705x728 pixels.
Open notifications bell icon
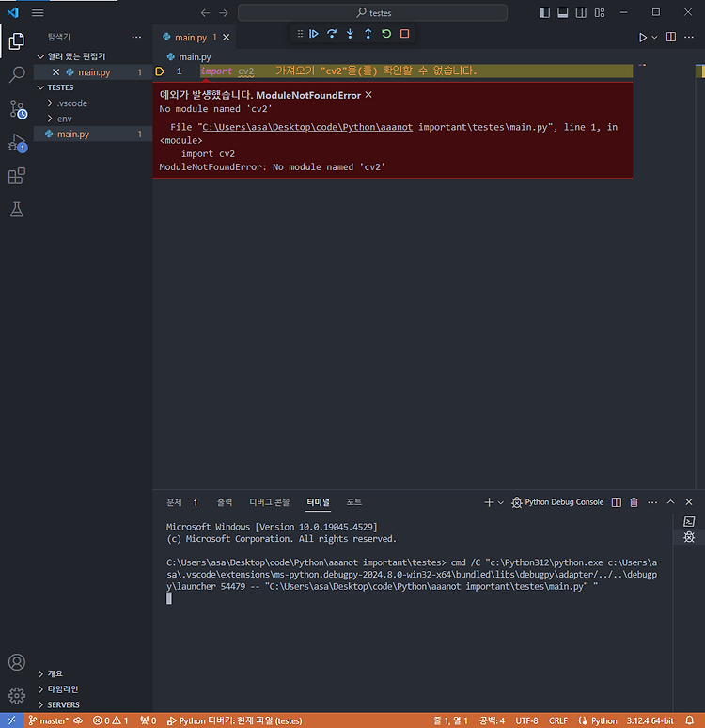tap(690, 720)
